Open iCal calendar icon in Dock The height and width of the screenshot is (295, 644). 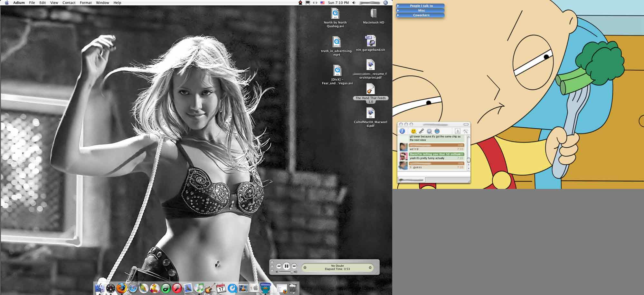click(x=221, y=288)
